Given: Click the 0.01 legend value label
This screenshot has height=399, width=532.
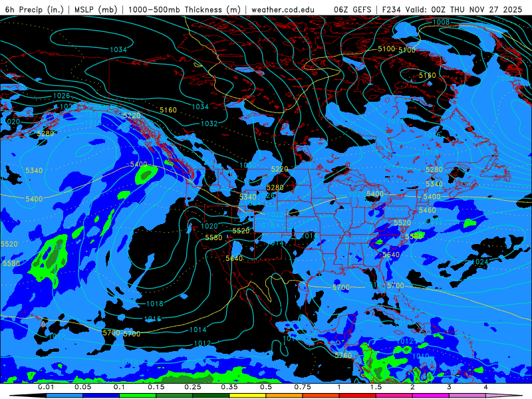Looking at the screenshot, I should pyautogui.click(x=46, y=387).
